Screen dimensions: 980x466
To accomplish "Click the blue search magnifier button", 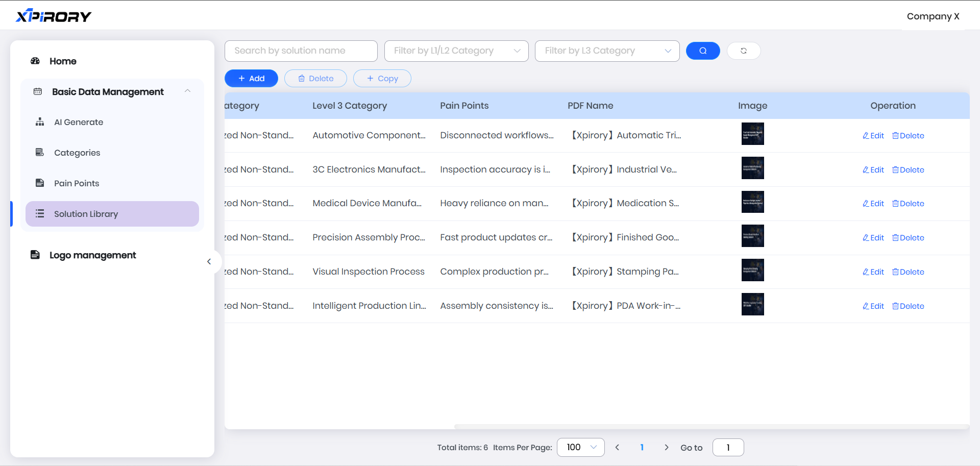I will [702, 51].
